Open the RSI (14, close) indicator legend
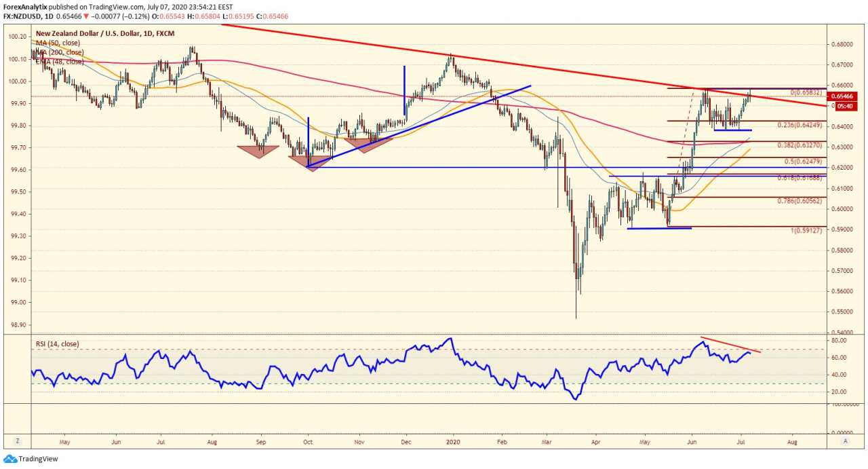 pos(57,344)
